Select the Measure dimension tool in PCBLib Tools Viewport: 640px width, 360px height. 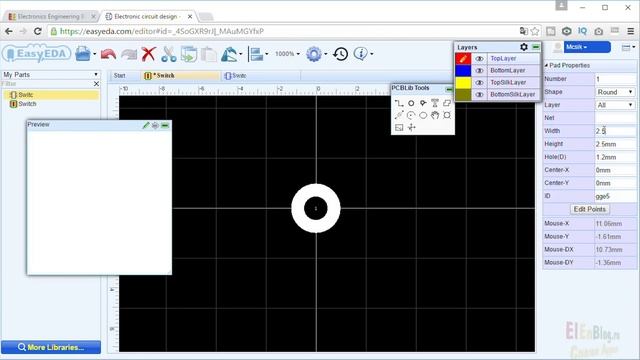click(x=399, y=116)
